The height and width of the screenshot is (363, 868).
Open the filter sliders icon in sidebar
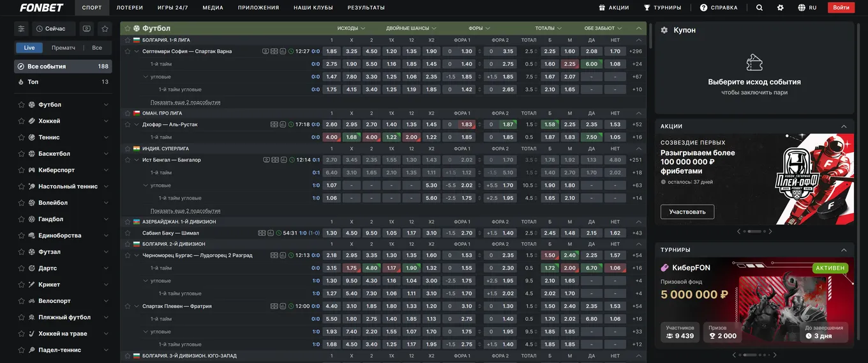[22, 29]
